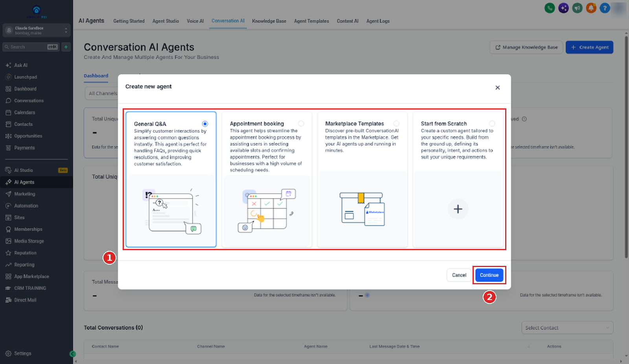Click the Create Agent button

pyautogui.click(x=589, y=48)
